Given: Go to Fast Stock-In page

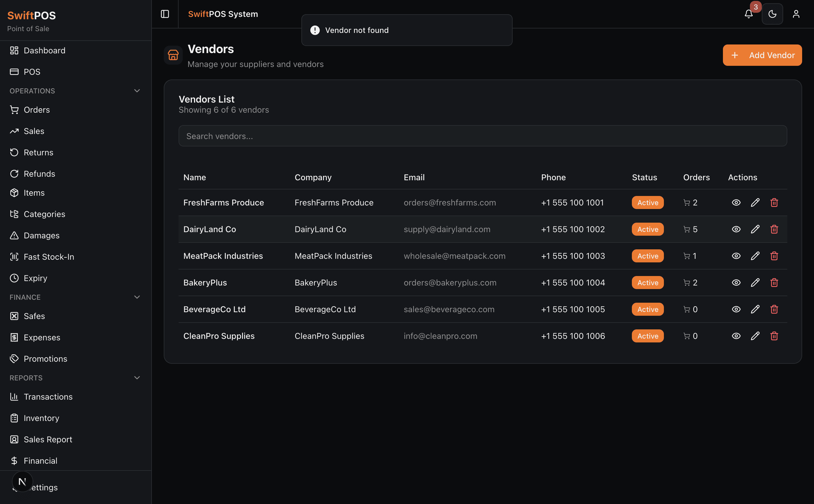Looking at the screenshot, I should pos(49,257).
